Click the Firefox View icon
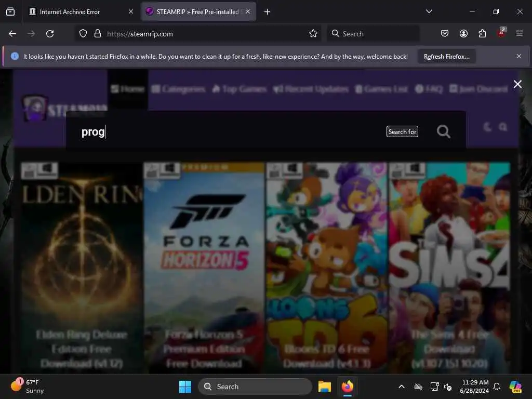Image resolution: width=532 pixels, height=399 pixels. pos(10,11)
